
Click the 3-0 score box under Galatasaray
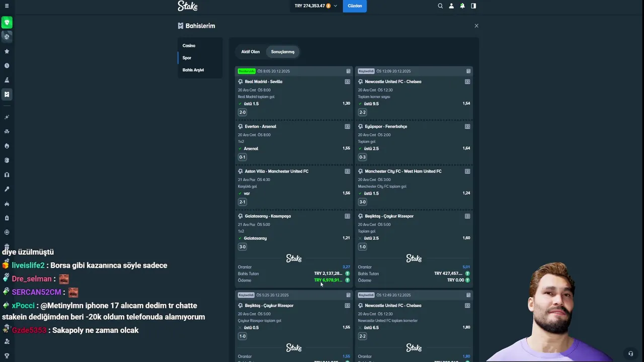click(243, 247)
